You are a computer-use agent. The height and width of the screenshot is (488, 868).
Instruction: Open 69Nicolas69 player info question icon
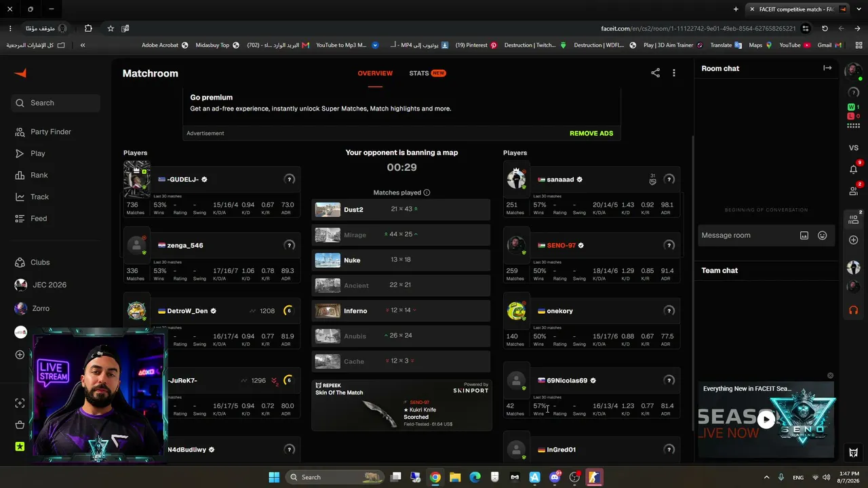(x=669, y=380)
